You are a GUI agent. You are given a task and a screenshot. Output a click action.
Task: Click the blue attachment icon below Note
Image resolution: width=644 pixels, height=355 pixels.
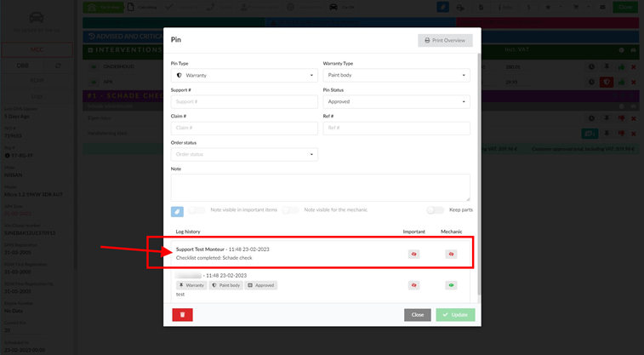click(177, 211)
